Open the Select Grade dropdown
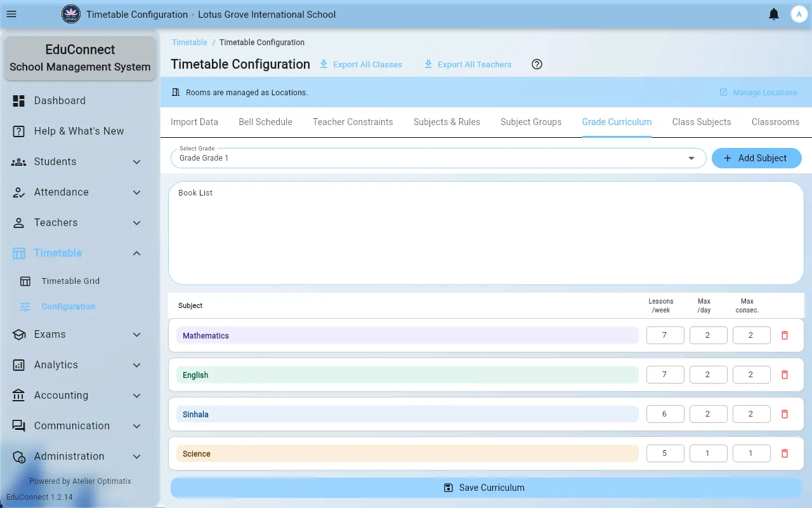 click(438, 158)
